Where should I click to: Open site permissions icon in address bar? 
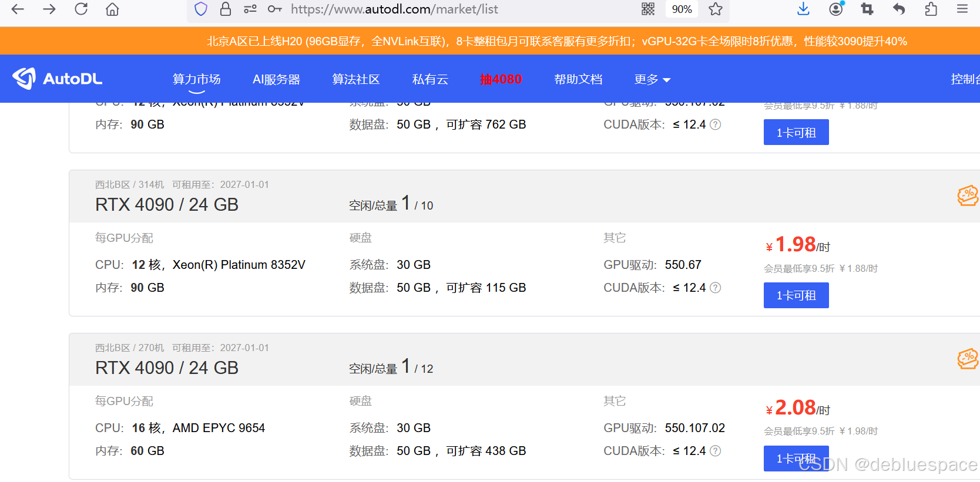click(x=250, y=9)
